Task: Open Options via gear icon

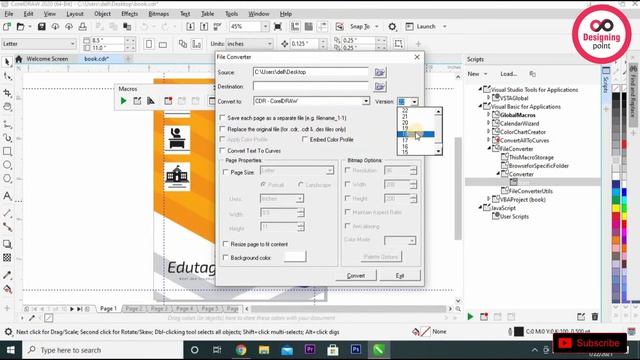Action: coord(392,27)
